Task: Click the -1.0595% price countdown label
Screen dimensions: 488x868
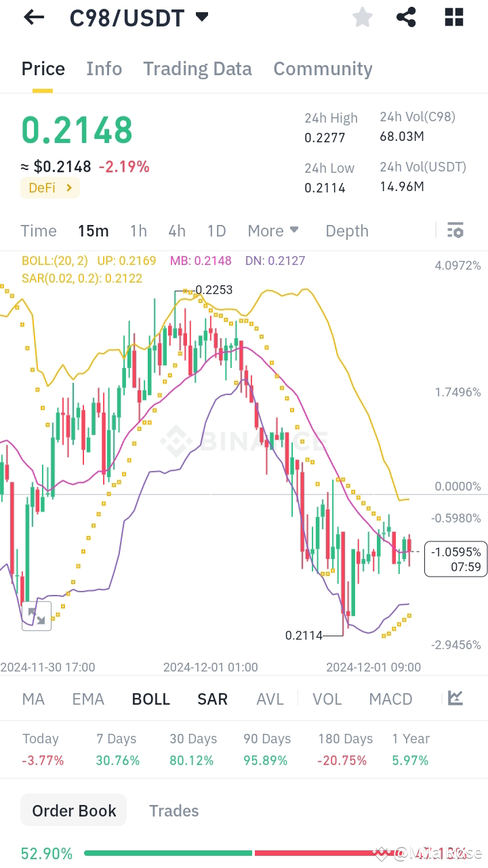Action: click(455, 558)
